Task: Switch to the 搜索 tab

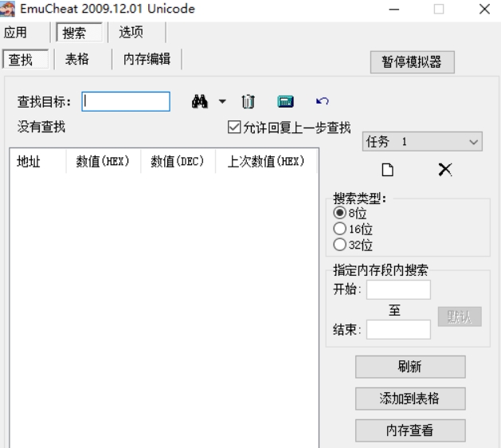Action: pyautogui.click(x=79, y=33)
